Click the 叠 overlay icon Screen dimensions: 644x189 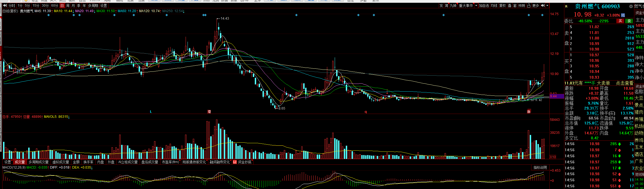510,6
